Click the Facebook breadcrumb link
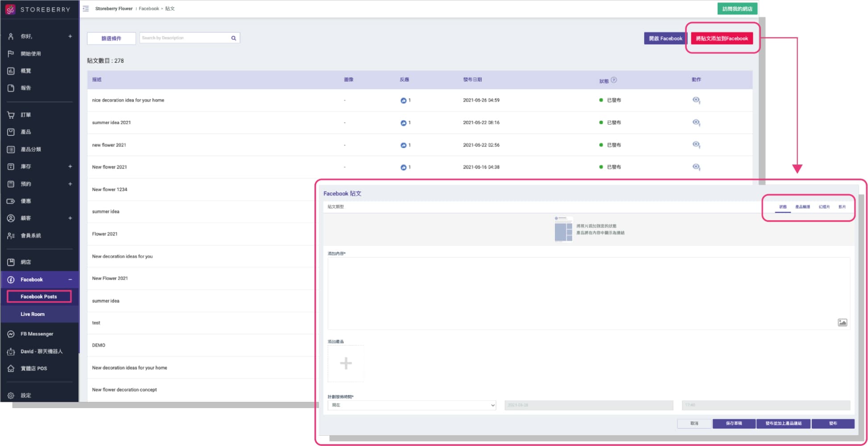 149,8
